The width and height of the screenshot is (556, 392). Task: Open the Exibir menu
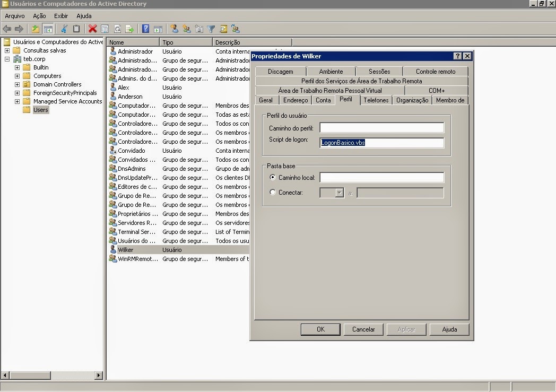[60, 16]
